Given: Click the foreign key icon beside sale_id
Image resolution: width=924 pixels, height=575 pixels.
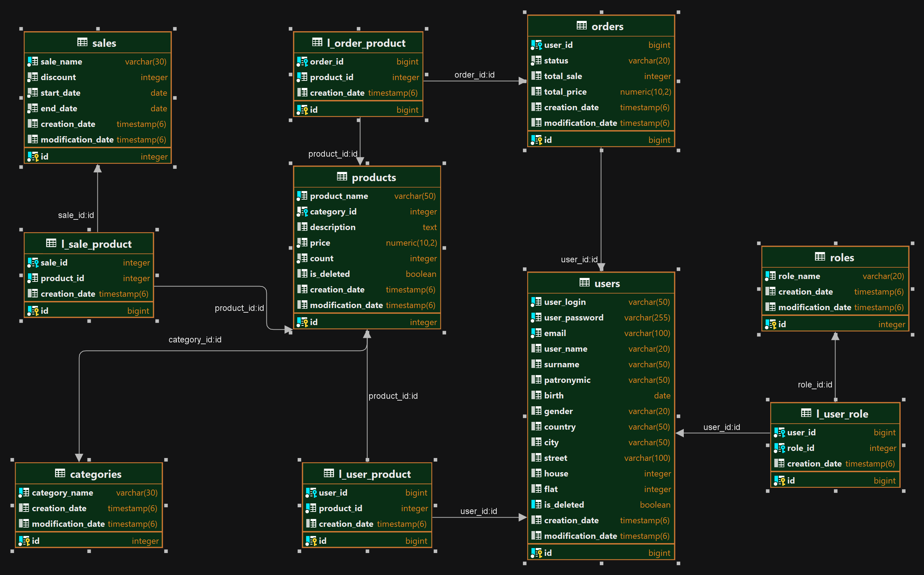Looking at the screenshot, I should [x=33, y=262].
